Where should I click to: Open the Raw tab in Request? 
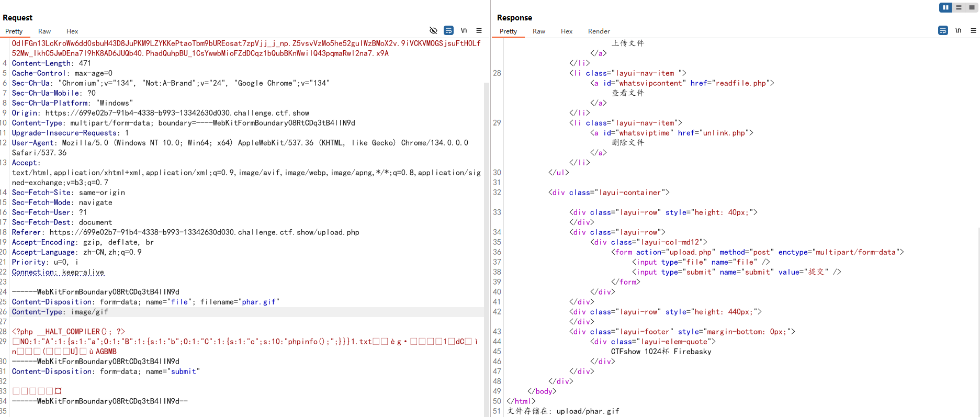[x=44, y=31]
